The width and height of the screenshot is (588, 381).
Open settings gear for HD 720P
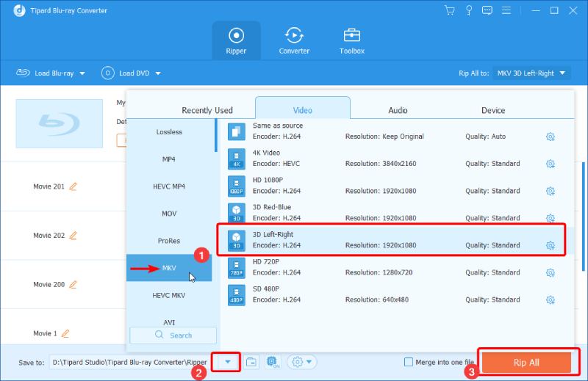[x=550, y=273]
